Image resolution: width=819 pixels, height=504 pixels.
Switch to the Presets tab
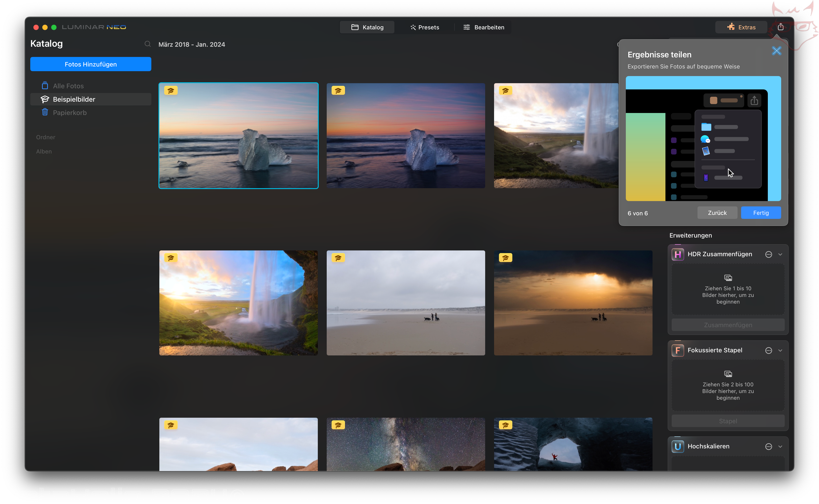424,27
